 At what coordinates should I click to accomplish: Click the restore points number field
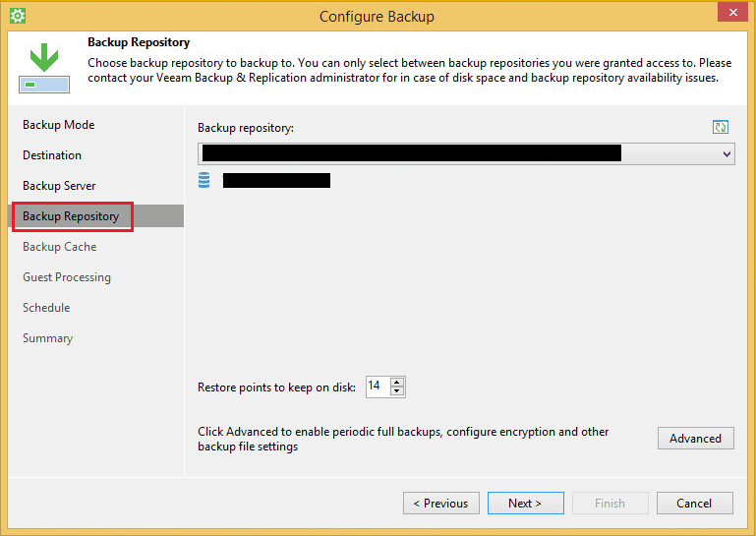pyautogui.click(x=377, y=387)
